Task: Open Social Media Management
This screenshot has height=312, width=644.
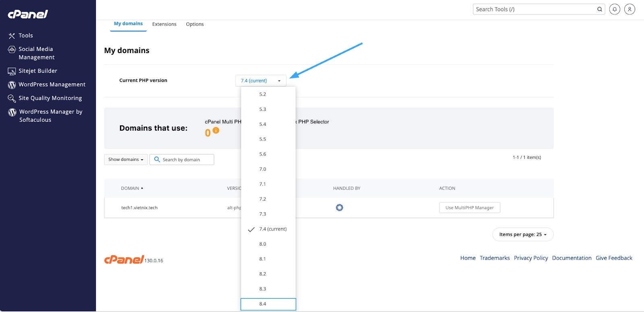Action: [36, 53]
